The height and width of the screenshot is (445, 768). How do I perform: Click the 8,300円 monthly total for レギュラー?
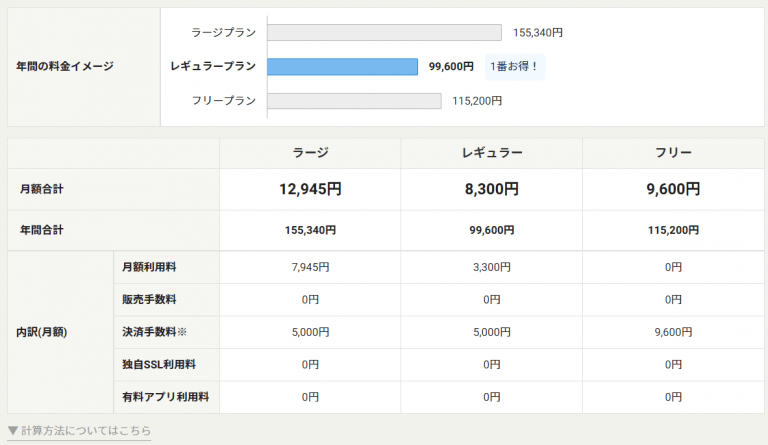click(491, 188)
